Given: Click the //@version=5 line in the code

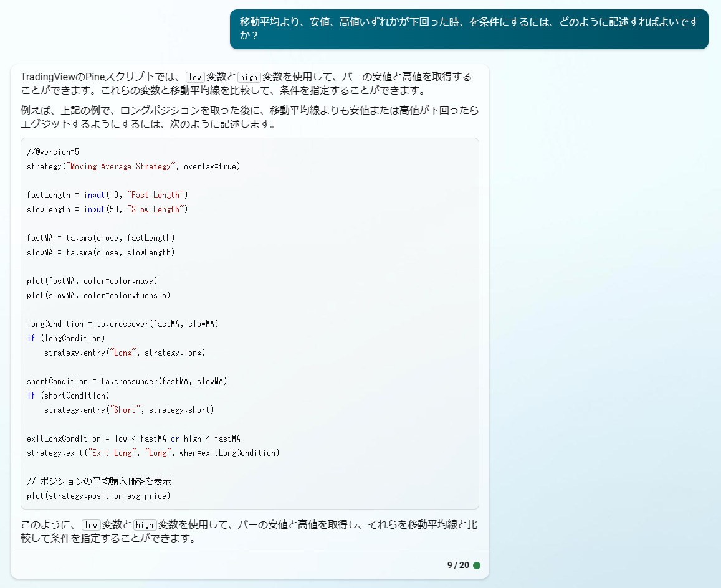Looking at the screenshot, I should pos(53,152).
